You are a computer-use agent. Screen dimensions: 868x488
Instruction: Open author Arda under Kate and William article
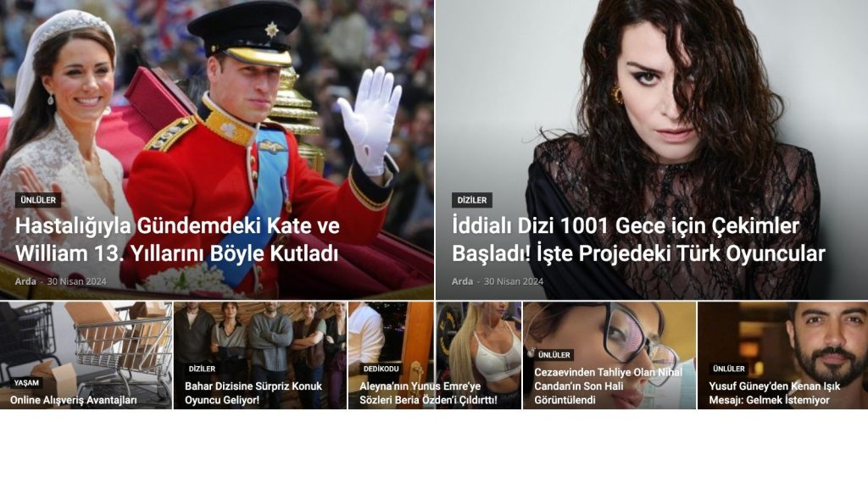pyautogui.click(x=25, y=281)
